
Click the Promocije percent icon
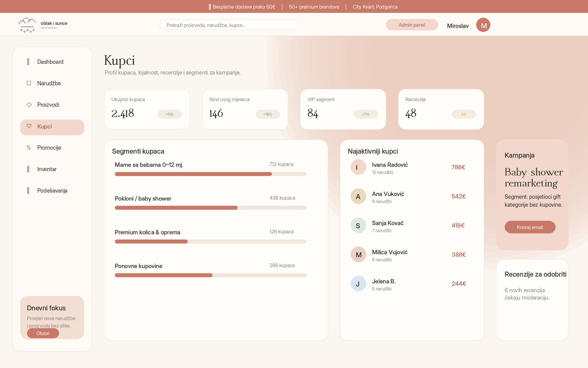point(29,148)
